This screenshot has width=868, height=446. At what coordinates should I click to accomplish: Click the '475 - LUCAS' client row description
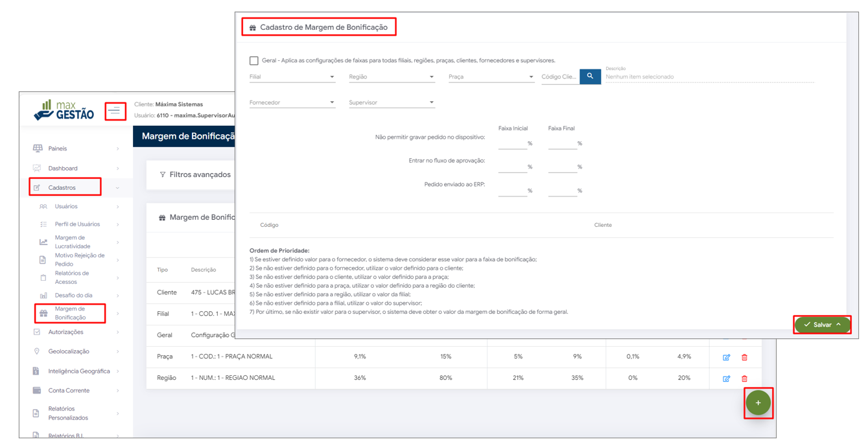coord(213,292)
